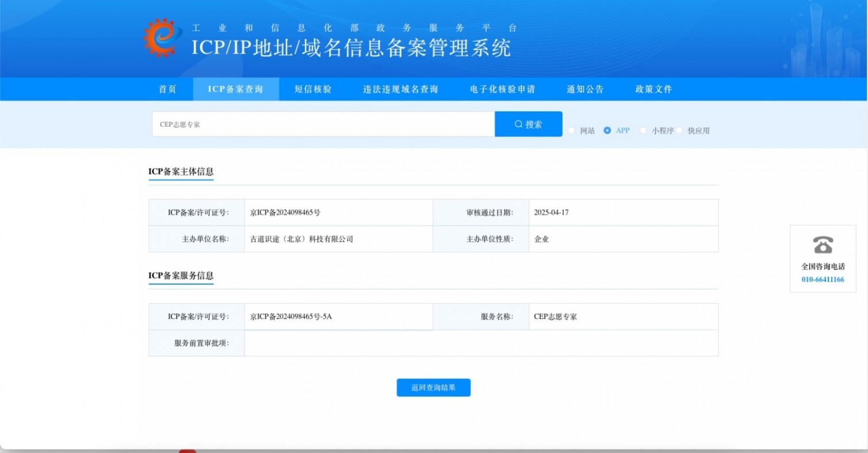Select the APP radio button
This screenshot has height=453, width=868.
point(607,131)
